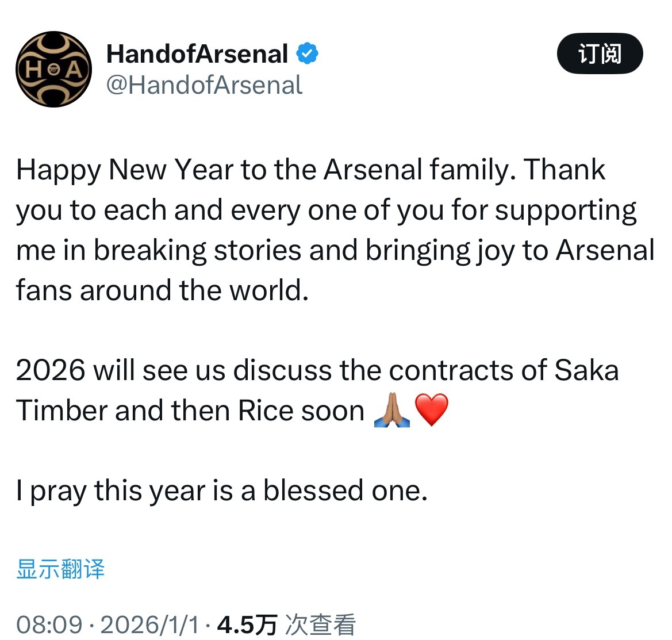This screenshot has height=640, width=672.
Task: Click the word "Timber" in the tweet
Action: click(62, 411)
